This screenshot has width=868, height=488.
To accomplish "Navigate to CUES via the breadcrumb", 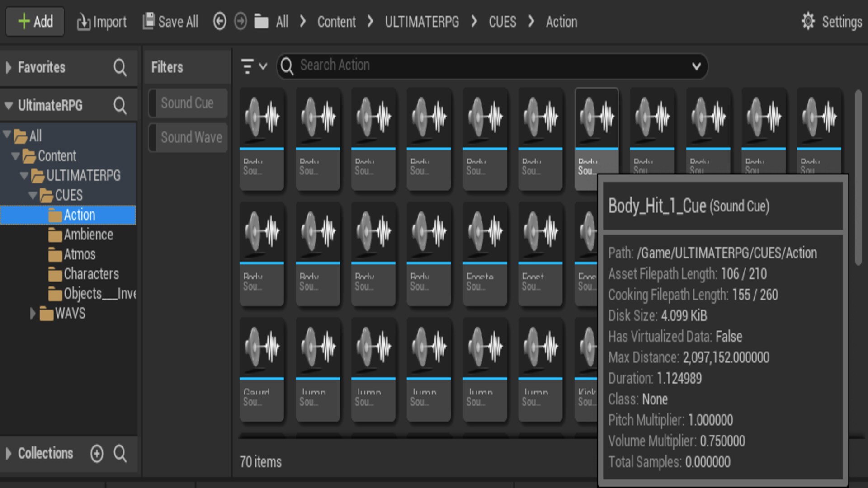I will tap(502, 22).
